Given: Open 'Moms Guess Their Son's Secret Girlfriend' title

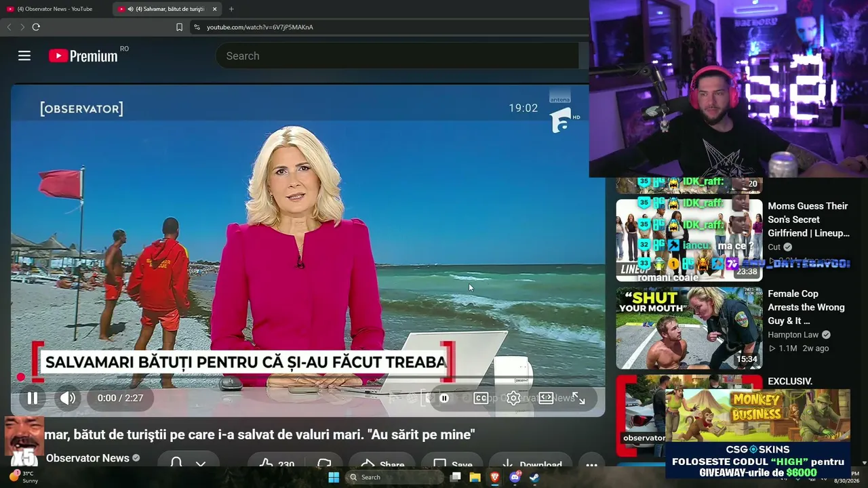Looking at the screenshot, I should (808, 220).
